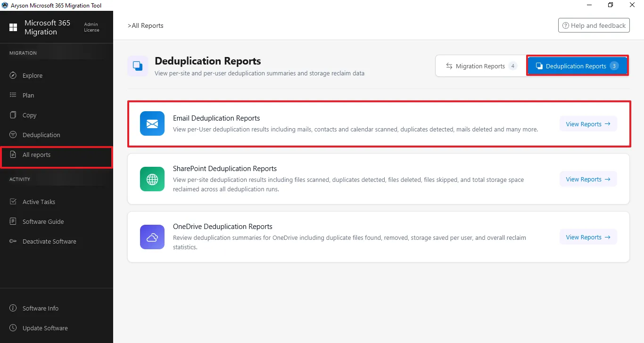
Task: Click the Deduplication Reports header icon
Action: pos(138,66)
